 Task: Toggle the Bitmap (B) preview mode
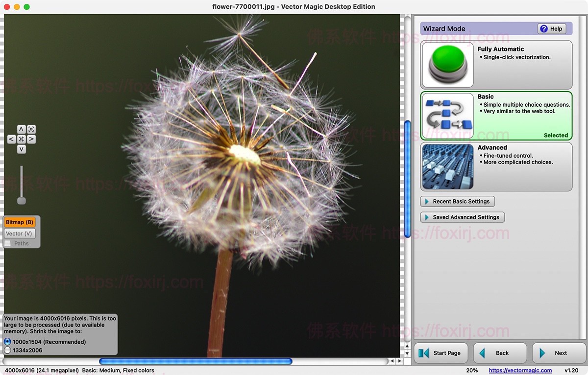point(19,222)
